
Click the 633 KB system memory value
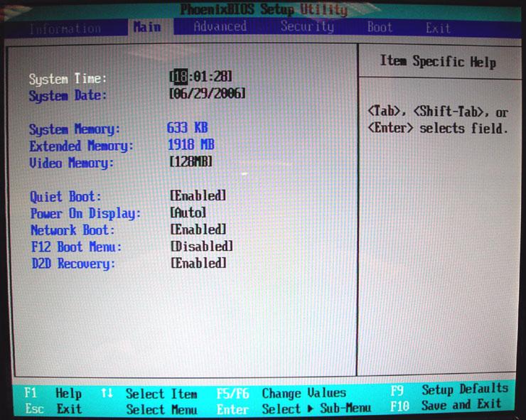187,127
